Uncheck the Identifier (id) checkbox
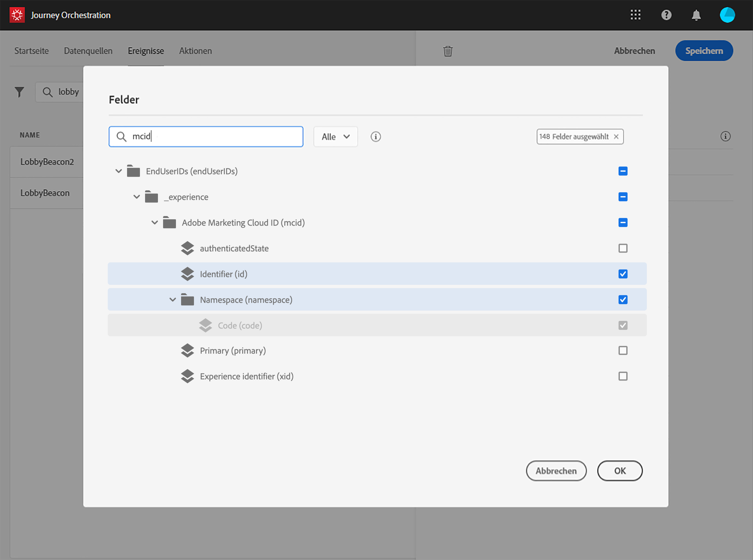This screenshot has width=753, height=560. (622, 274)
